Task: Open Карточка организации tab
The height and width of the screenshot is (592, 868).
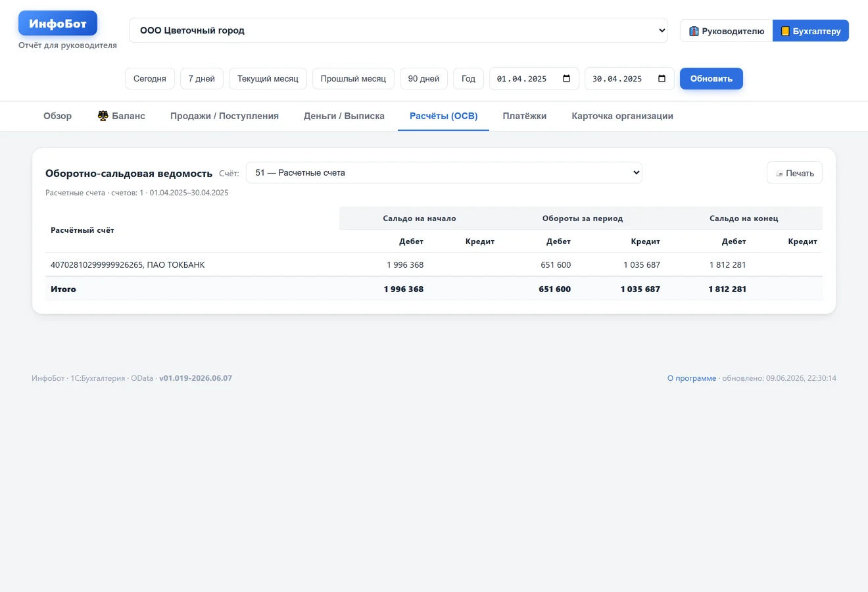Action: 622,116
